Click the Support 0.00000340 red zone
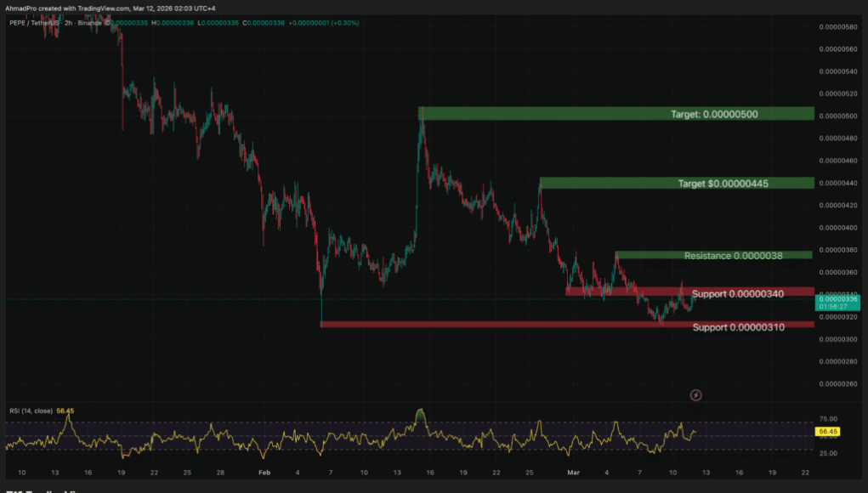Screen dimensions: 868x493 point(689,293)
